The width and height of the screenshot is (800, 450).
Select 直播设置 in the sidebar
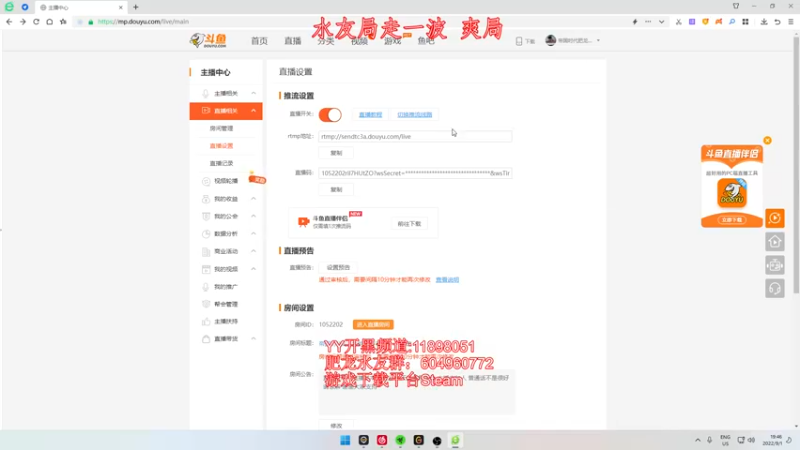(221, 146)
